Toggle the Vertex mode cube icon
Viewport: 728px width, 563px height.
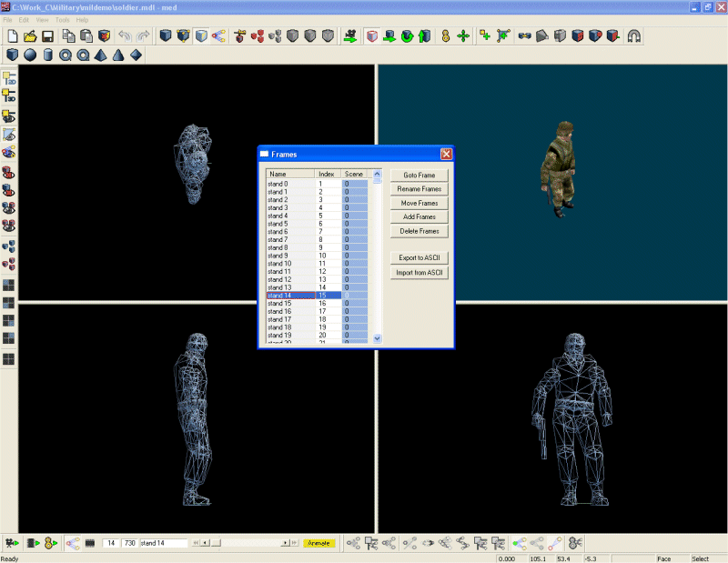(x=184, y=36)
